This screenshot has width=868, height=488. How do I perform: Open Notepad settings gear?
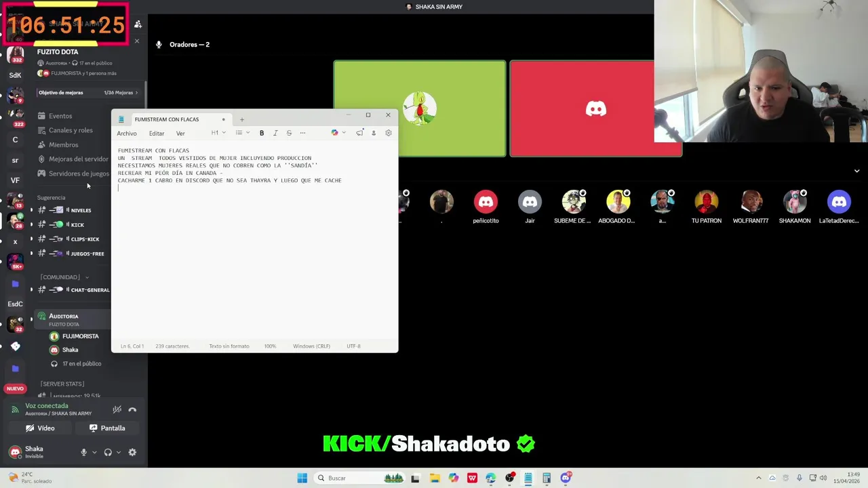click(389, 133)
